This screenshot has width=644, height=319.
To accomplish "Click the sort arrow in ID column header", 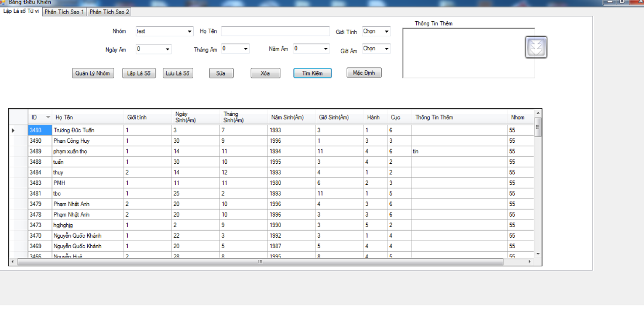I will (48, 118).
